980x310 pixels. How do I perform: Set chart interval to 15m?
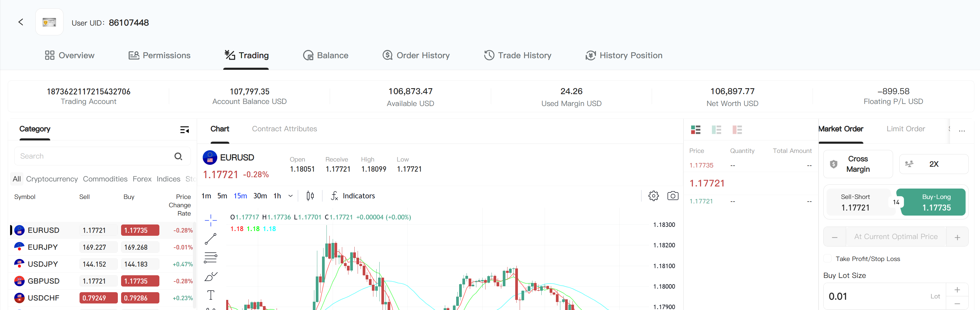click(240, 196)
